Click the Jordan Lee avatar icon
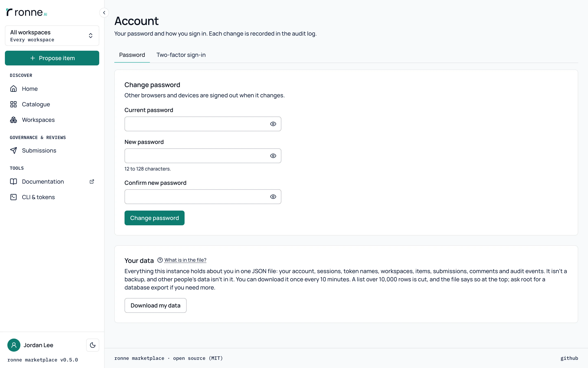The image size is (588, 368). coord(14,345)
